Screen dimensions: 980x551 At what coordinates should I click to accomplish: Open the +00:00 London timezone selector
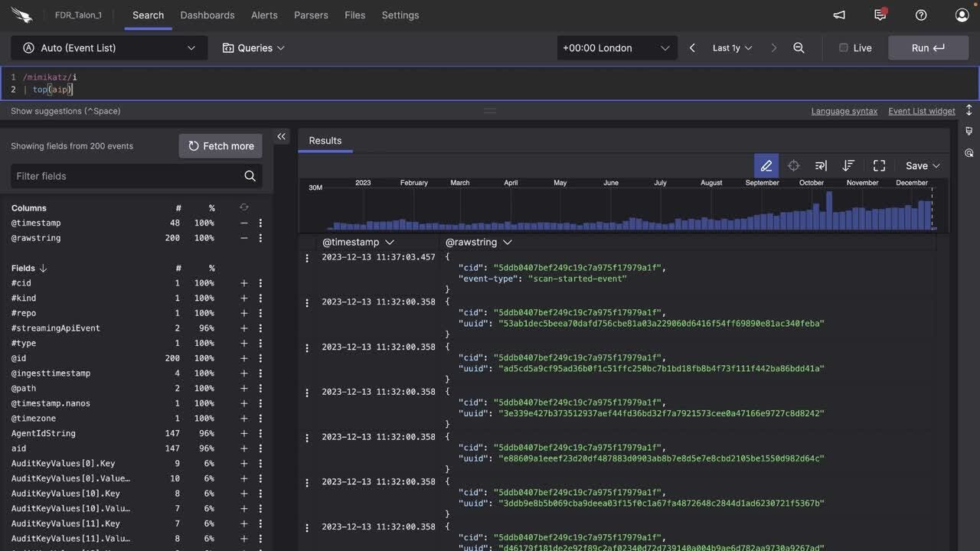[616, 47]
